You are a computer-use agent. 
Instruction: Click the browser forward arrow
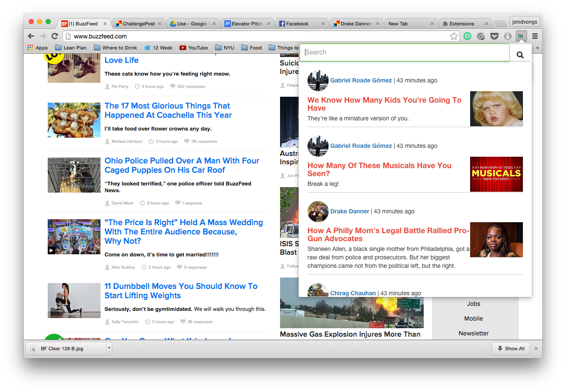pos(43,36)
